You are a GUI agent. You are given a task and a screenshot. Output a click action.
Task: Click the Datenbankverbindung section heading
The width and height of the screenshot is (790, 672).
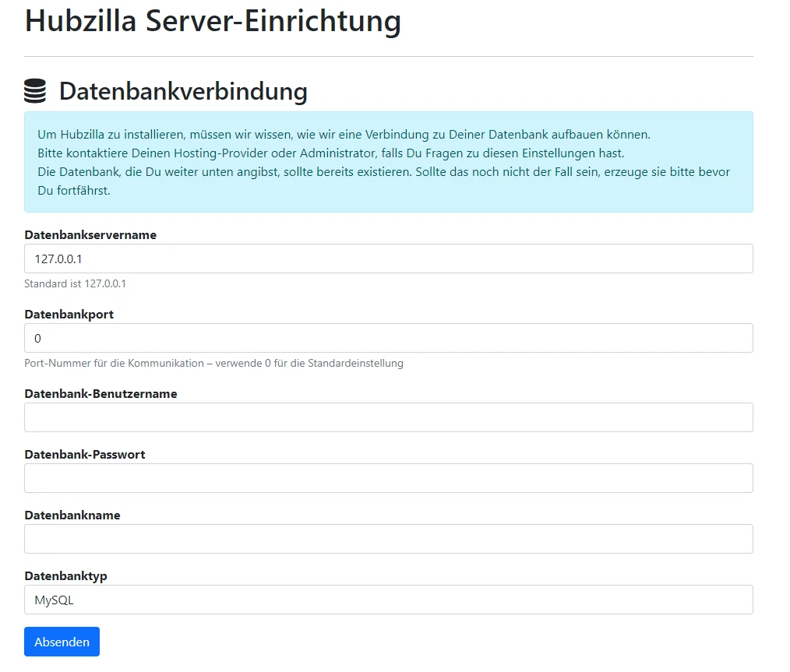(x=183, y=91)
